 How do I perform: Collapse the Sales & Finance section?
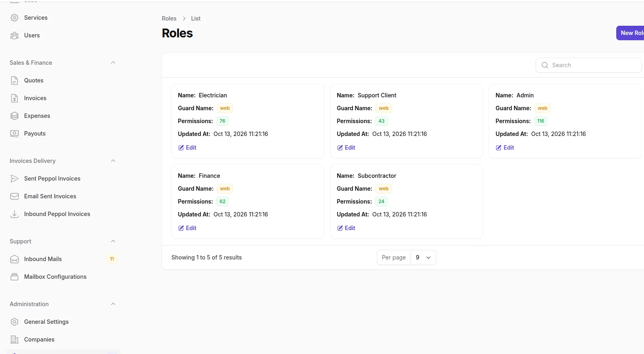click(x=113, y=63)
